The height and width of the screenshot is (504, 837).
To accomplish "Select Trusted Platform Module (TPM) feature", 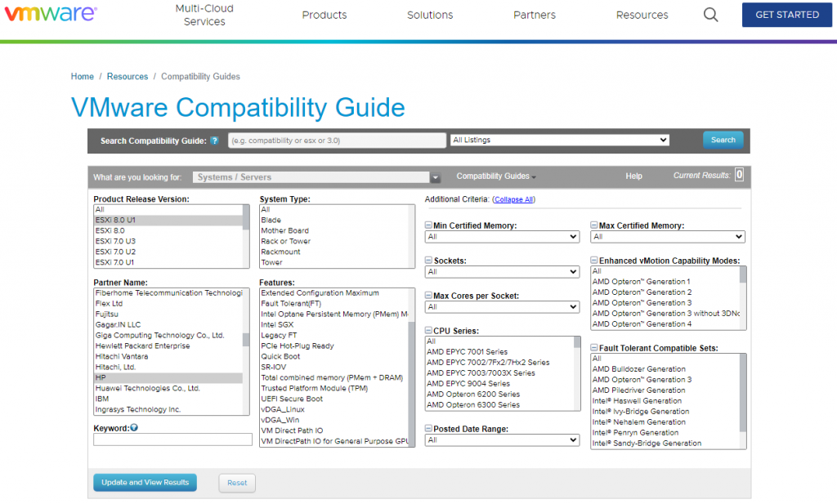I will click(334, 389).
